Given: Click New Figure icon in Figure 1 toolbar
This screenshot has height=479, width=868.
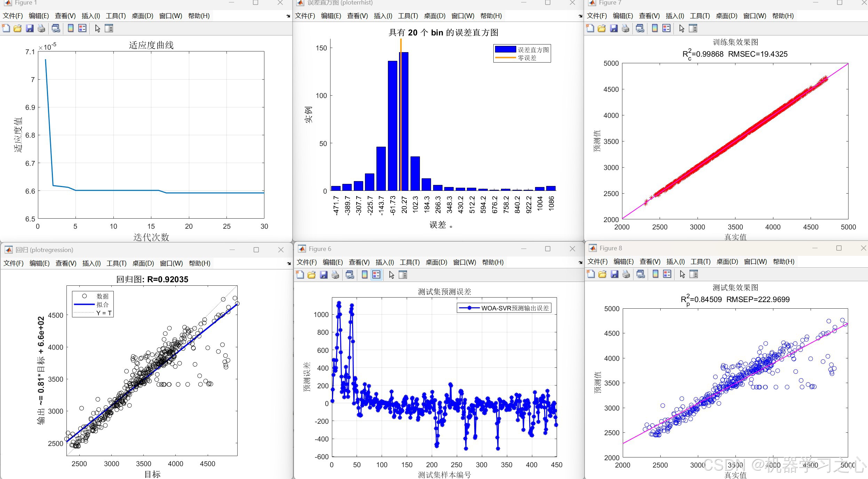Looking at the screenshot, I should [x=6, y=29].
